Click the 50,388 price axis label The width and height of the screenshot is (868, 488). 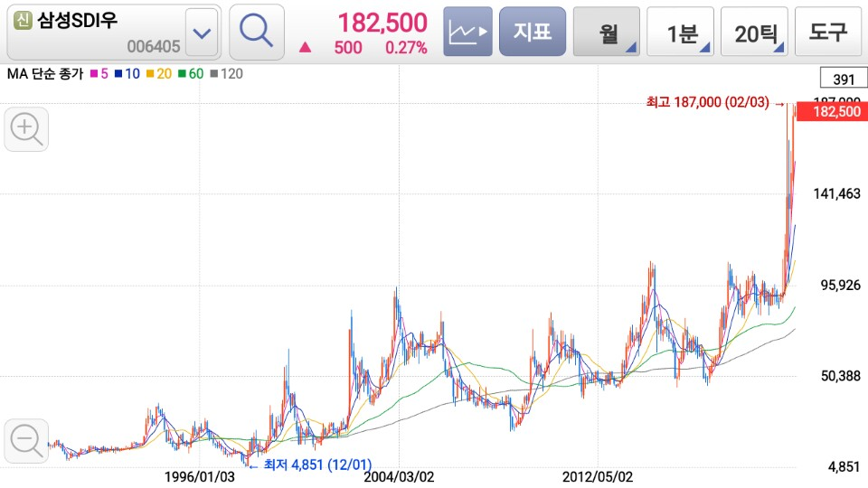click(840, 376)
